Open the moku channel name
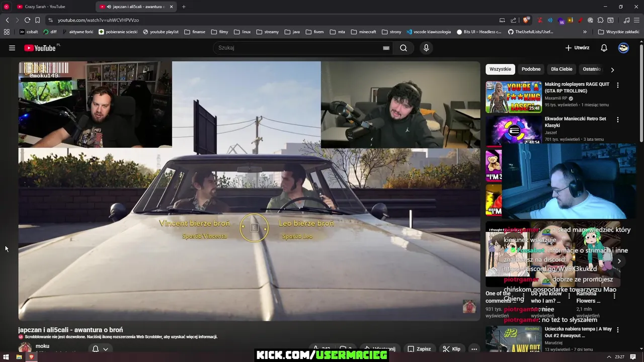Image resolution: width=644 pixels, height=362 pixels. pyautogui.click(x=42, y=346)
